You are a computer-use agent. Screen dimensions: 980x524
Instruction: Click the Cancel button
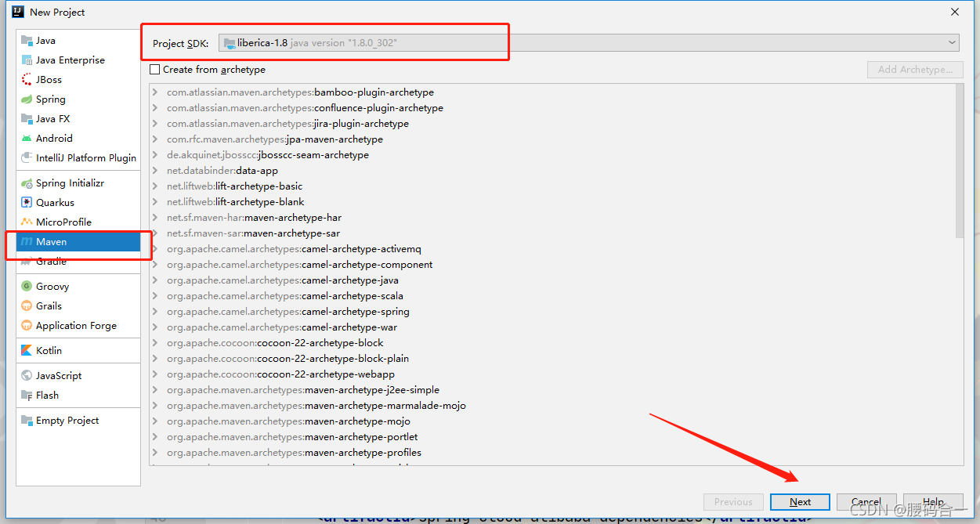pyautogui.click(x=866, y=502)
